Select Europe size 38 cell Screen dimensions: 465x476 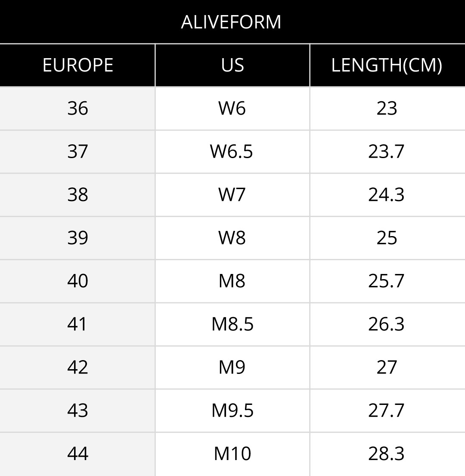(77, 195)
